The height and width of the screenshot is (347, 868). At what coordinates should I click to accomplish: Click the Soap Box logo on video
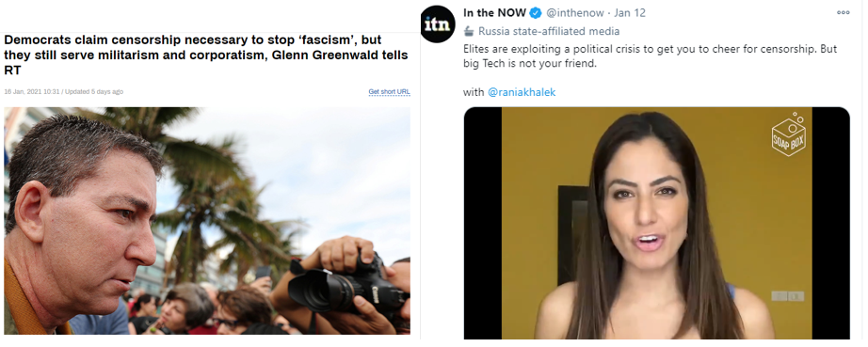coord(789,134)
